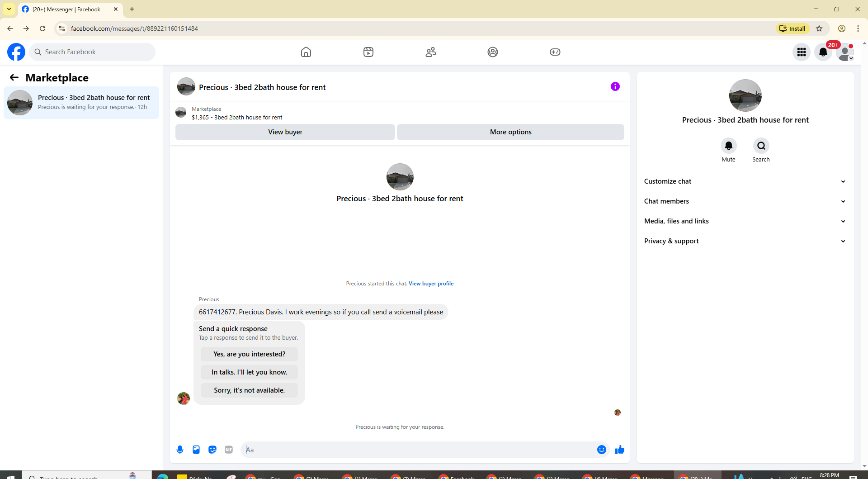Open the Friends icon in top navigation
The width and height of the screenshot is (868, 479).
click(x=431, y=52)
